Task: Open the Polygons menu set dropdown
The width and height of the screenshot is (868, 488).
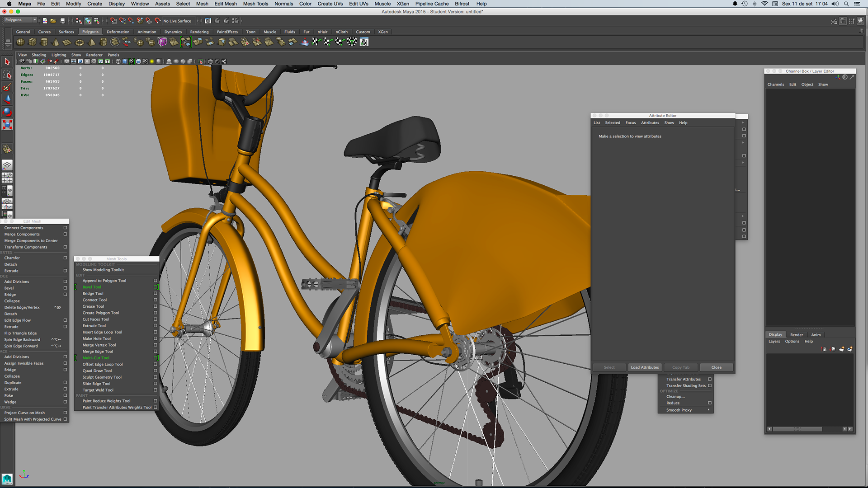Action: tap(20, 20)
